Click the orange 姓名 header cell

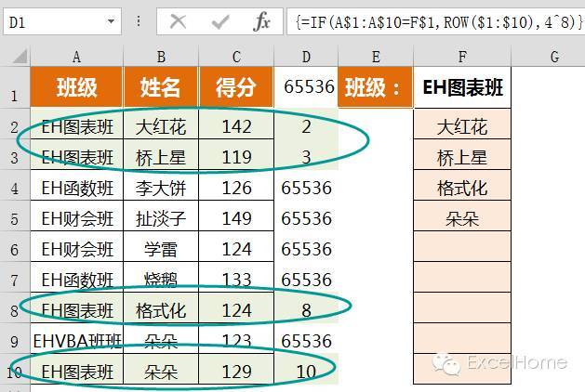tap(161, 87)
